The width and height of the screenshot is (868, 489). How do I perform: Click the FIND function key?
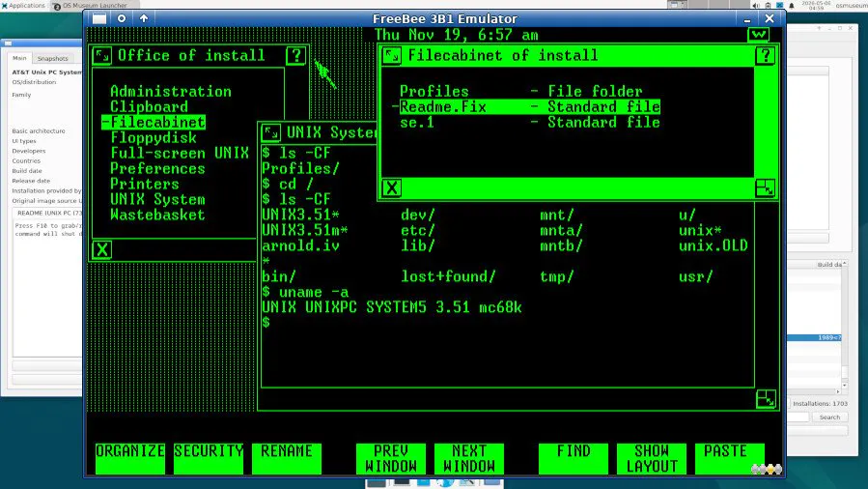coord(574,458)
